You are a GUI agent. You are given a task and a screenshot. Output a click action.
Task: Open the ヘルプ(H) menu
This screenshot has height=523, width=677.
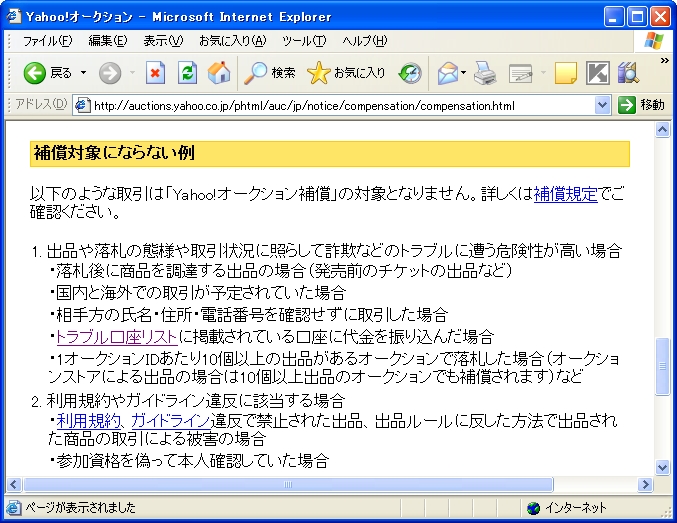coord(365,41)
